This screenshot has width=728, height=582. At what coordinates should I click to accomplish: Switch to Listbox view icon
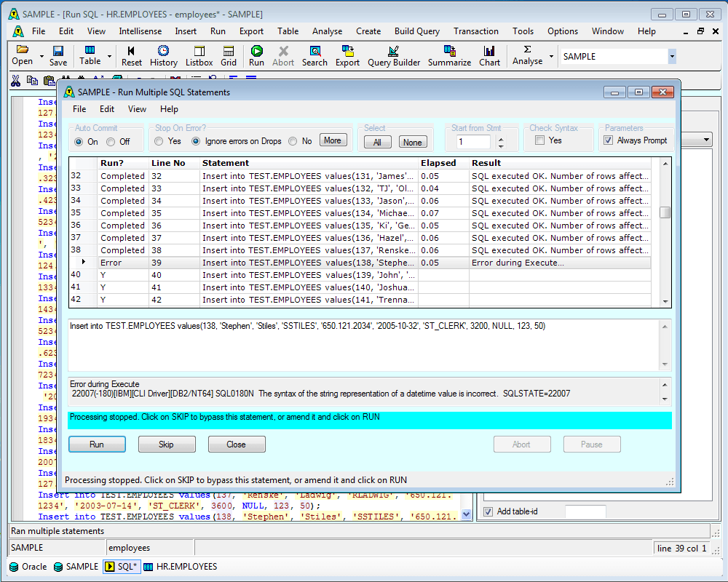point(199,56)
